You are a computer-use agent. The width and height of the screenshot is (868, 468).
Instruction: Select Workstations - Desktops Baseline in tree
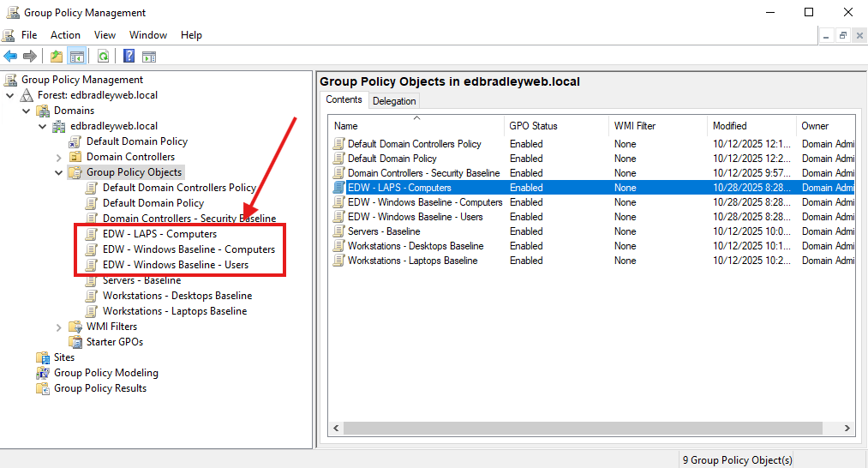pos(177,296)
